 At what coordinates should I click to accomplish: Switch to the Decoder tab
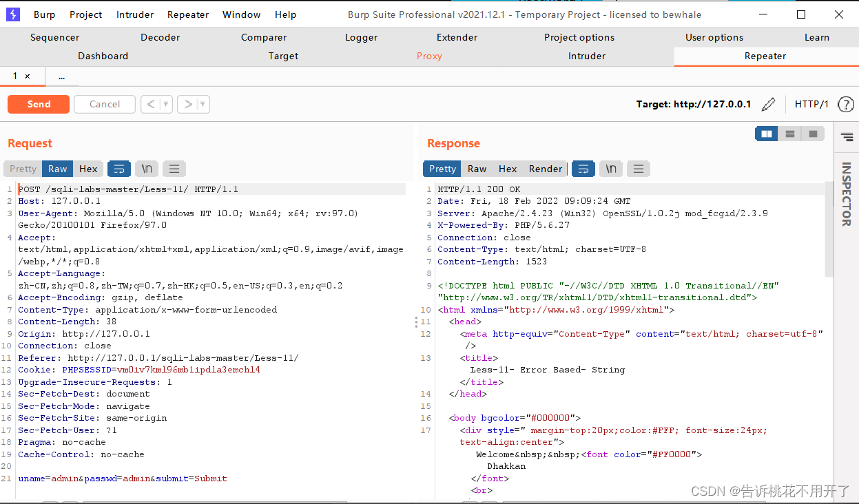(x=161, y=38)
